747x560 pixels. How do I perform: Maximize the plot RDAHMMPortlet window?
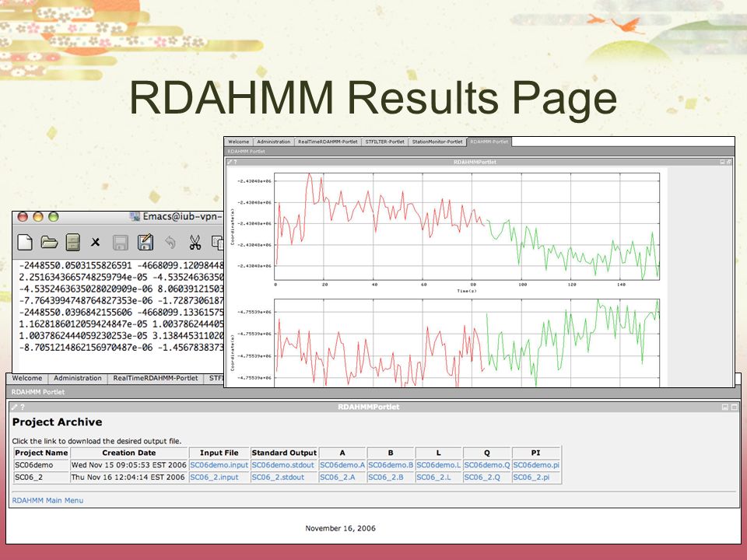point(729,162)
